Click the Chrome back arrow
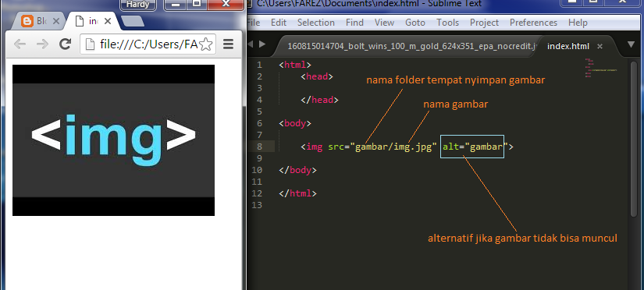Image resolution: width=644 pixels, height=290 pixels. pos(20,44)
